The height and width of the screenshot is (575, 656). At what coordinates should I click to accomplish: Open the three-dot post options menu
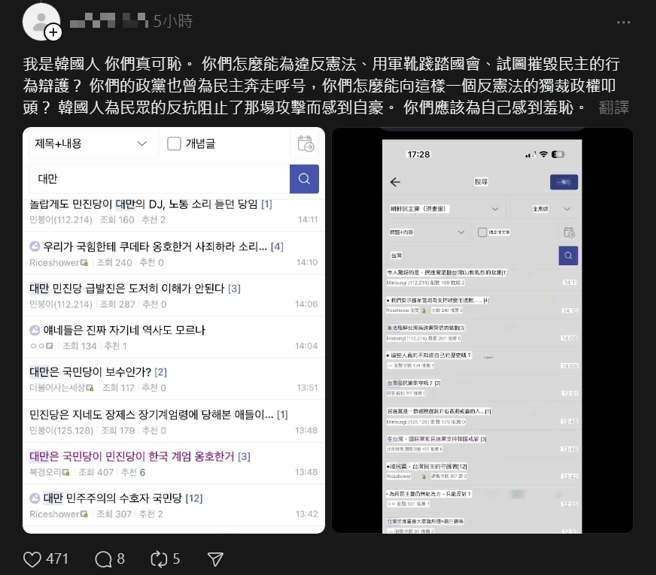tap(623, 22)
